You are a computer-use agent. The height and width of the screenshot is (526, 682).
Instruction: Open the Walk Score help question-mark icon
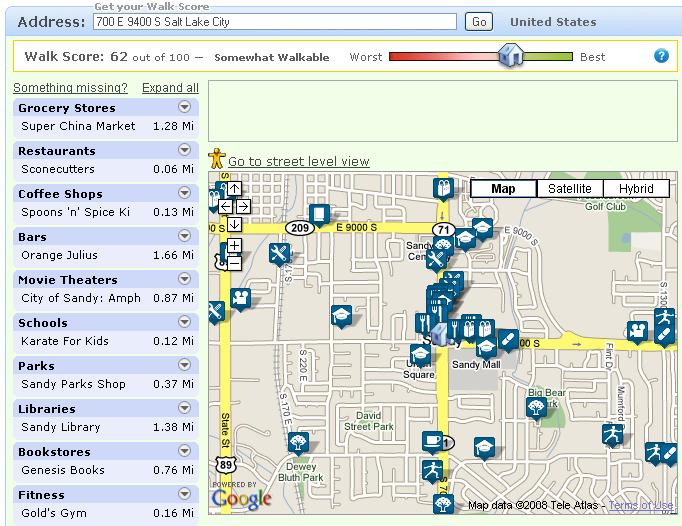click(x=661, y=56)
